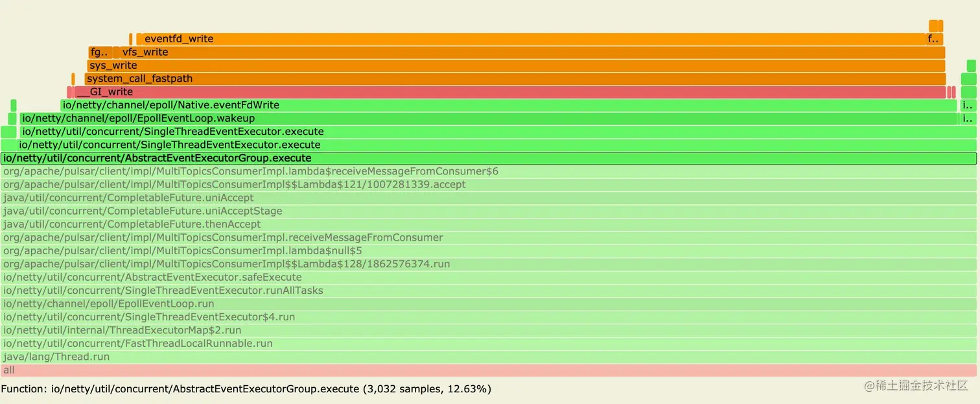Image resolution: width=980 pixels, height=404 pixels.
Task: Click the 'i..' frame right of Native.eventFdWrite
Action: click(968, 105)
